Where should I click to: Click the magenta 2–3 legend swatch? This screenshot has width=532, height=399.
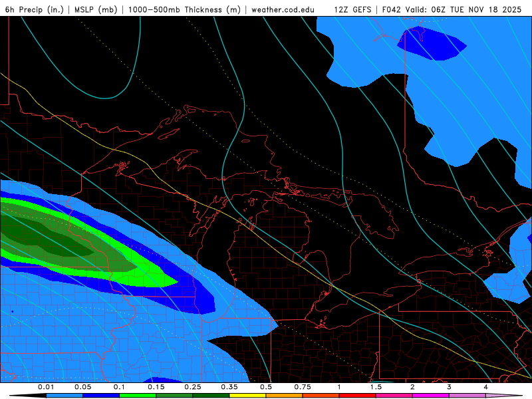point(431,396)
